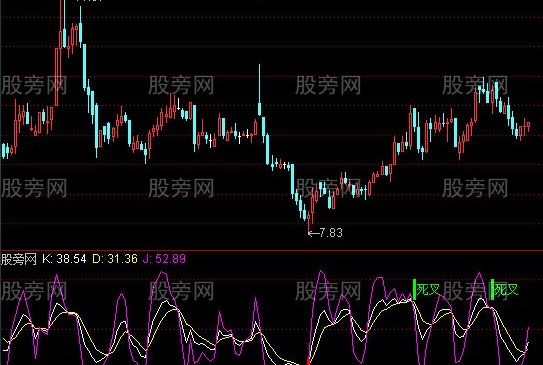This screenshot has height=365, width=543.
Task: Click the J: 52.89 indicator value
Action: [164, 259]
